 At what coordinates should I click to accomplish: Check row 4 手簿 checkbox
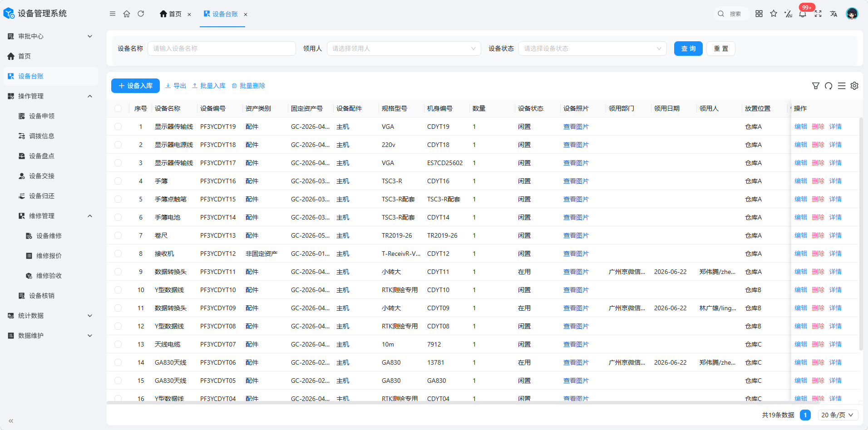pos(118,181)
